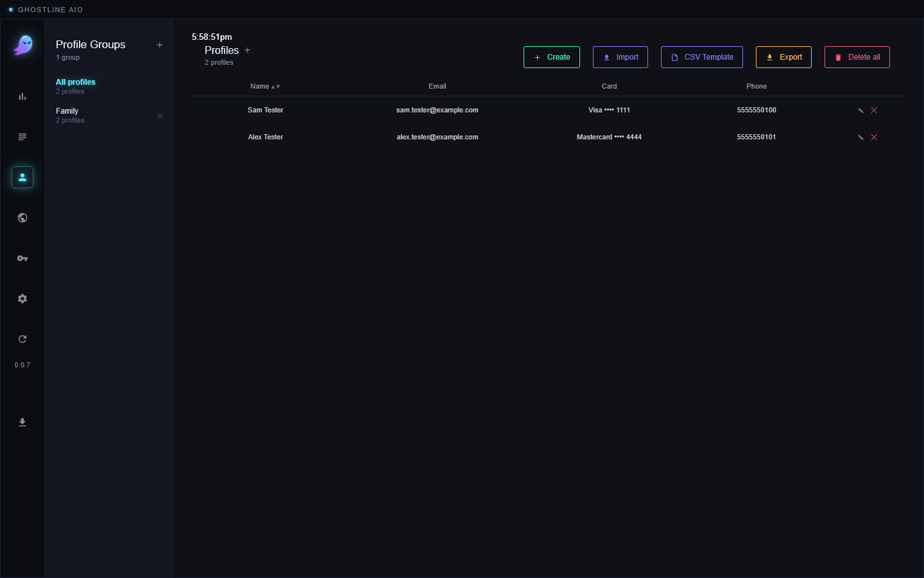The width and height of the screenshot is (924, 578).
Task: Download the CSV Template
Action: tap(702, 57)
